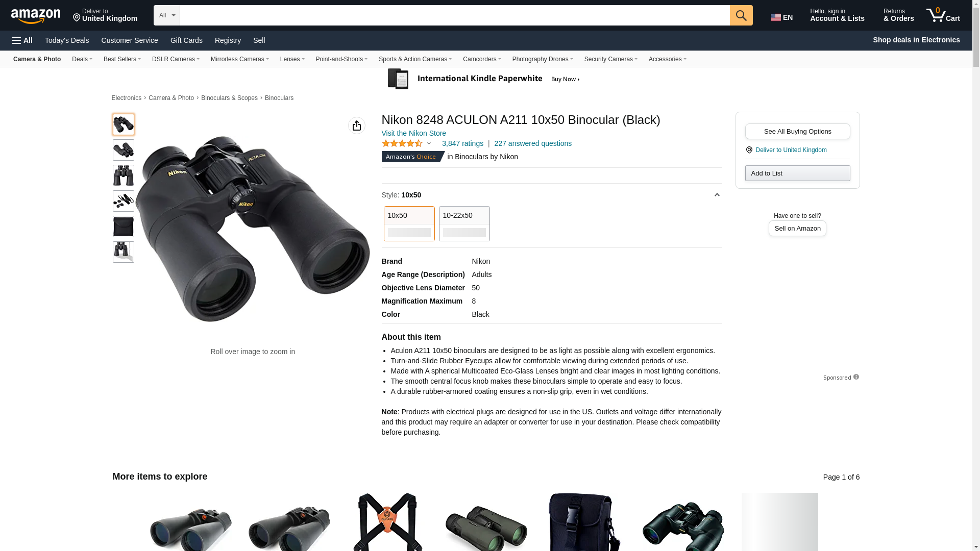Image resolution: width=980 pixels, height=551 pixels.
Task: Click the Sponsored info icon
Action: click(x=856, y=377)
